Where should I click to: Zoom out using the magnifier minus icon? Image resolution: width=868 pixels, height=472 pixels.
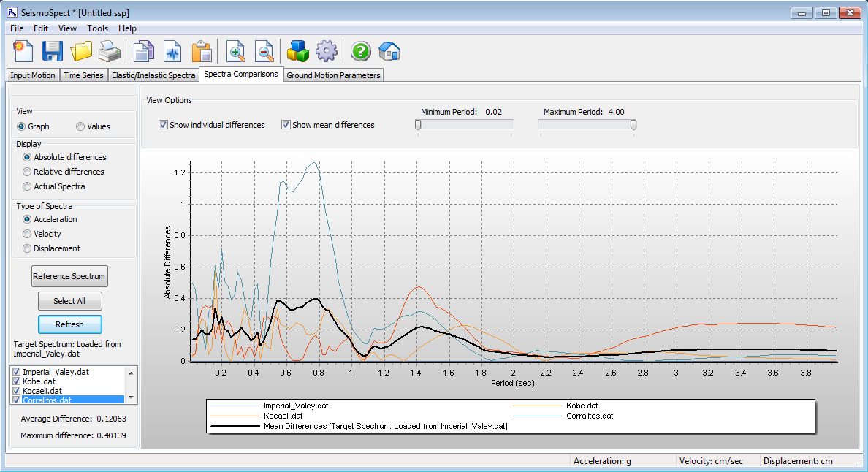[x=264, y=51]
